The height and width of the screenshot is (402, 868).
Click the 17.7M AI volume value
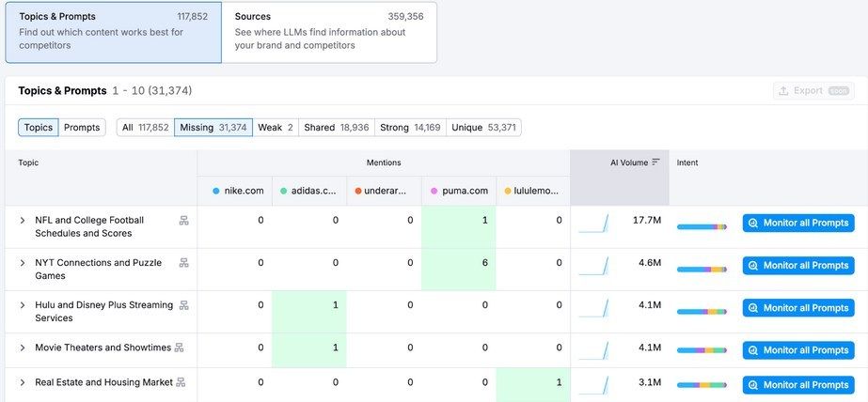point(647,220)
